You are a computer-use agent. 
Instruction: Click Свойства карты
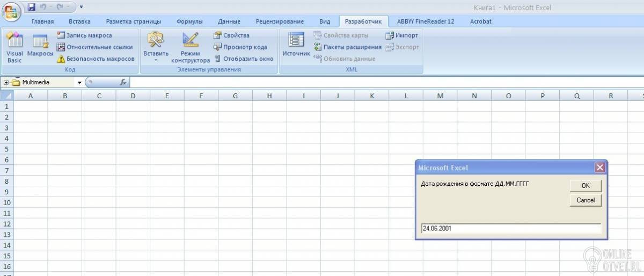(341, 35)
